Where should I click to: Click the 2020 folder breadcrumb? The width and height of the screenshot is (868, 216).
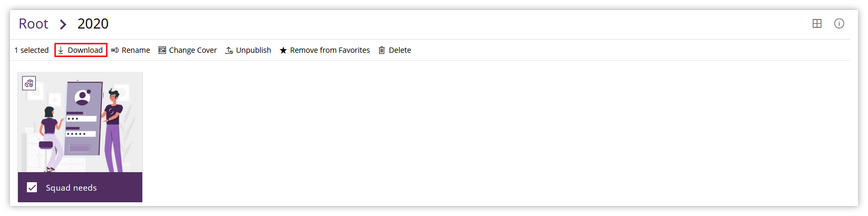[93, 24]
